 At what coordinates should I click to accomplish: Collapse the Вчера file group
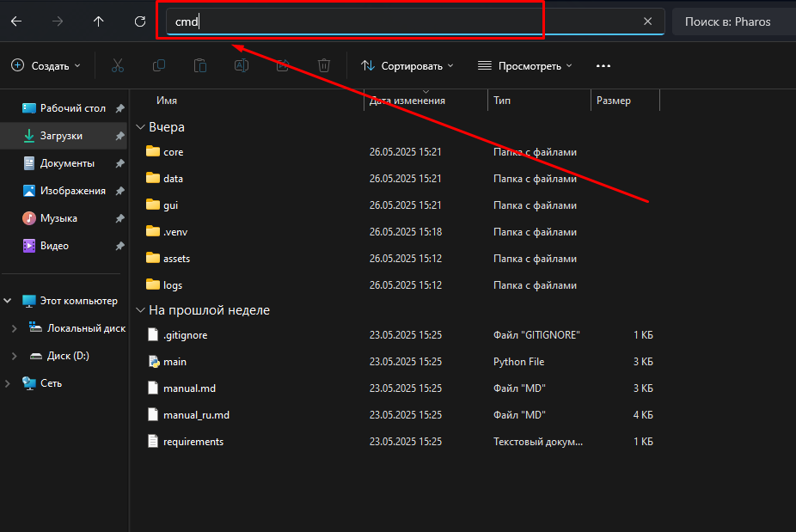point(141,127)
